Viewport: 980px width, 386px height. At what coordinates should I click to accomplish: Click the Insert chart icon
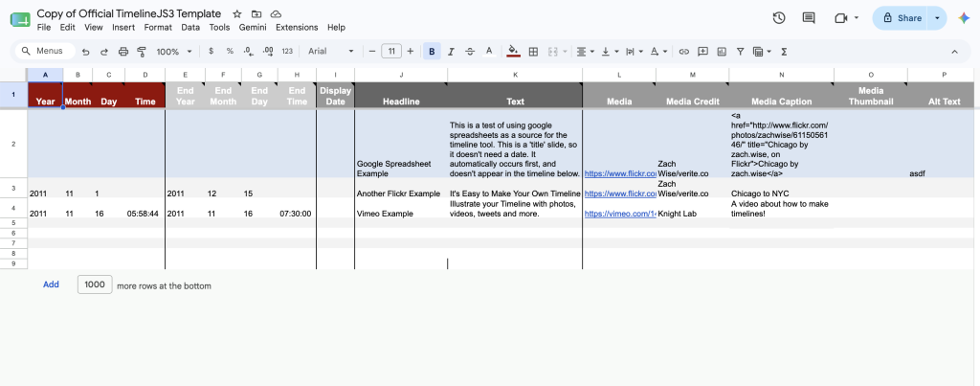722,52
